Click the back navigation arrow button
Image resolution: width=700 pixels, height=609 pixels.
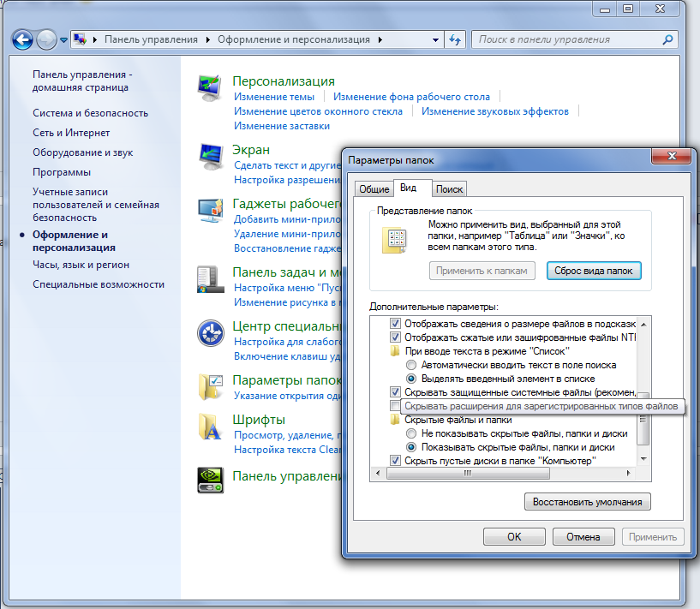(x=23, y=39)
